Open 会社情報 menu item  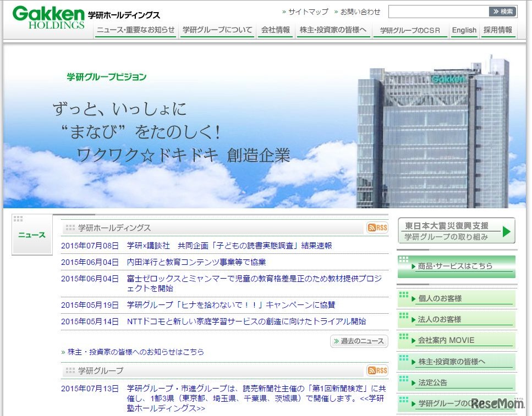(275, 30)
